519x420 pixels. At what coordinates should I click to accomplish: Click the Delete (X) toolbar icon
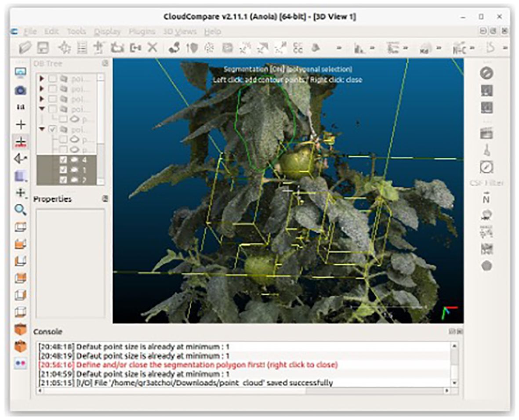click(x=152, y=47)
